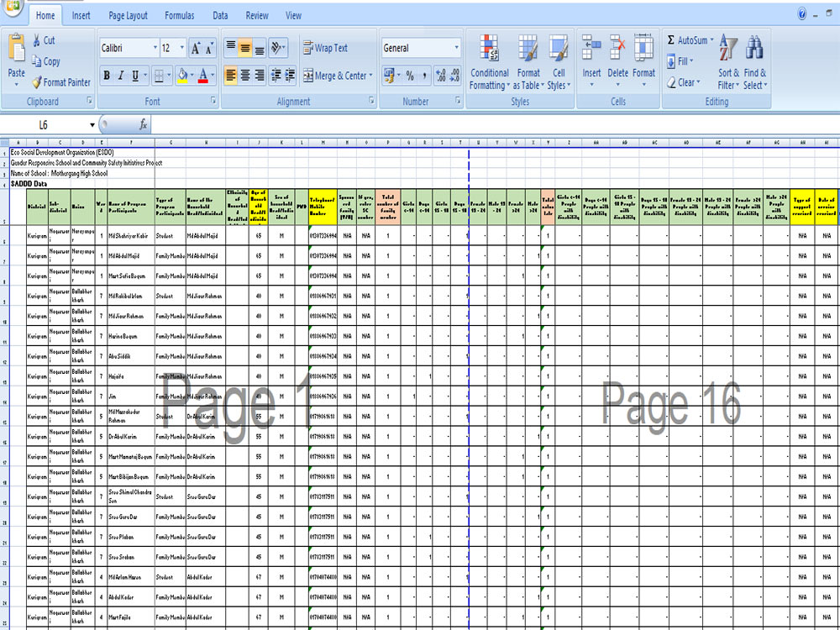Screen dimensions: 840x630
Task: Set bottom vertical alignment
Action: 260,48
